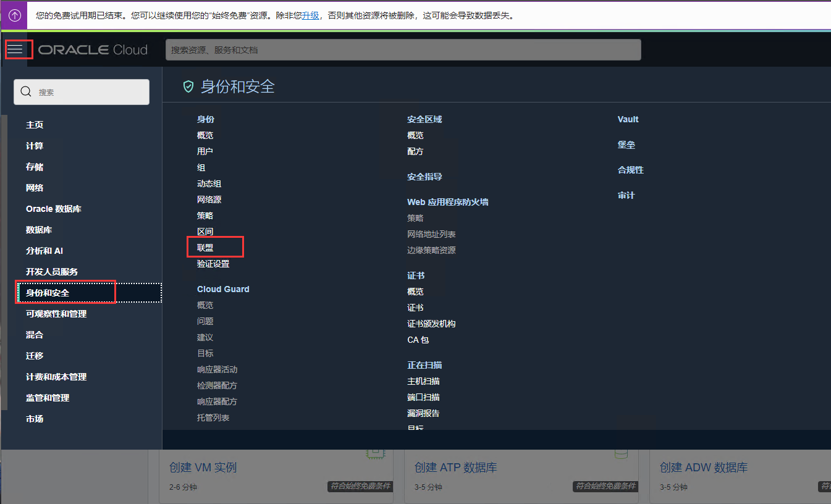Open the 联盟 link
Viewport: 831px width, 504px height.
205,248
